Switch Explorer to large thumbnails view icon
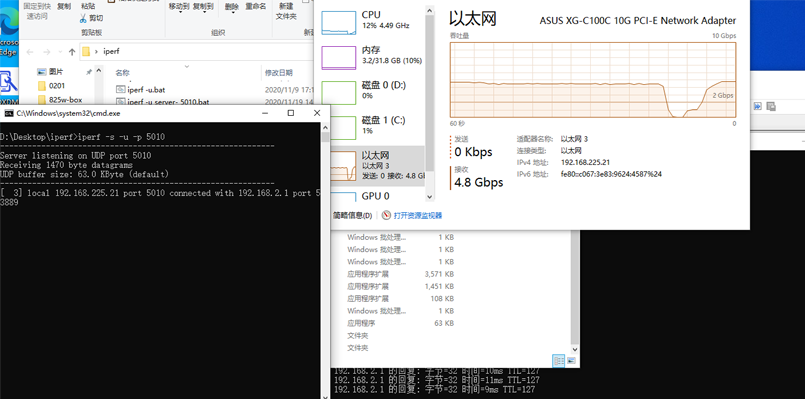 click(x=571, y=360)
